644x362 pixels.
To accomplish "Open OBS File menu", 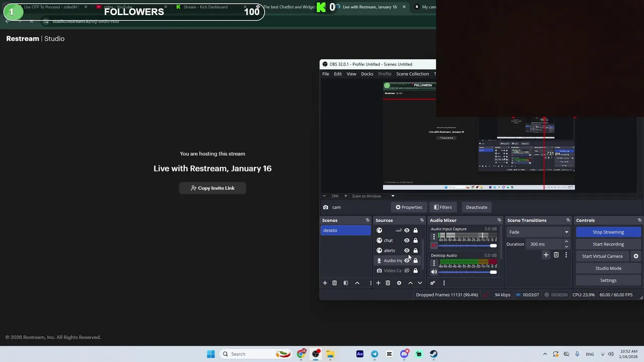I will pos(326,74).
